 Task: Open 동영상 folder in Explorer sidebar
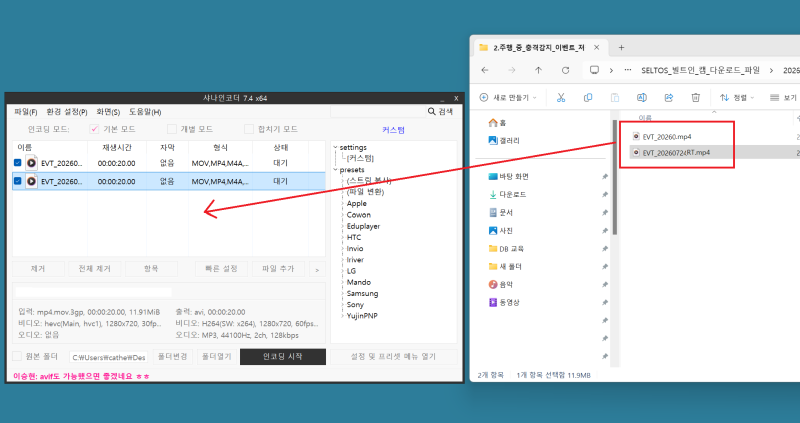[x=504, y=303]
